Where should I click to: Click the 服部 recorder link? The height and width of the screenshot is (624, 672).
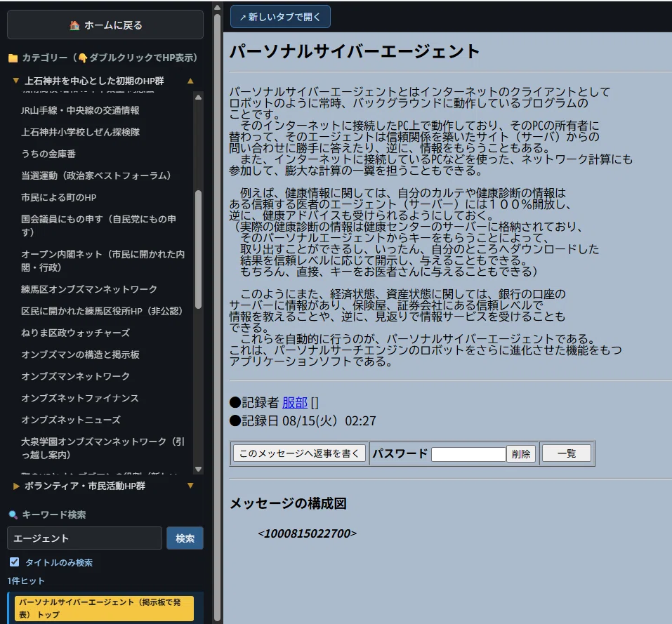click(x=295, y=403)
